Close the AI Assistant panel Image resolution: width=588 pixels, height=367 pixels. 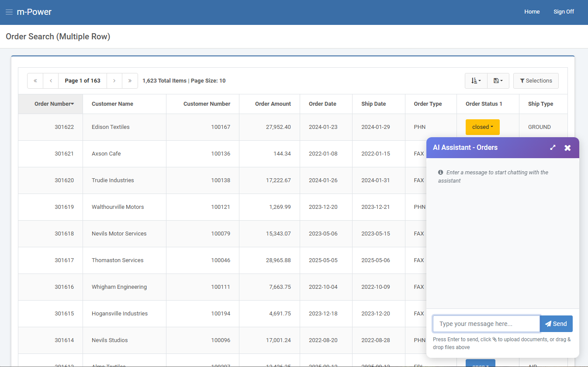(x=567, y=148)
